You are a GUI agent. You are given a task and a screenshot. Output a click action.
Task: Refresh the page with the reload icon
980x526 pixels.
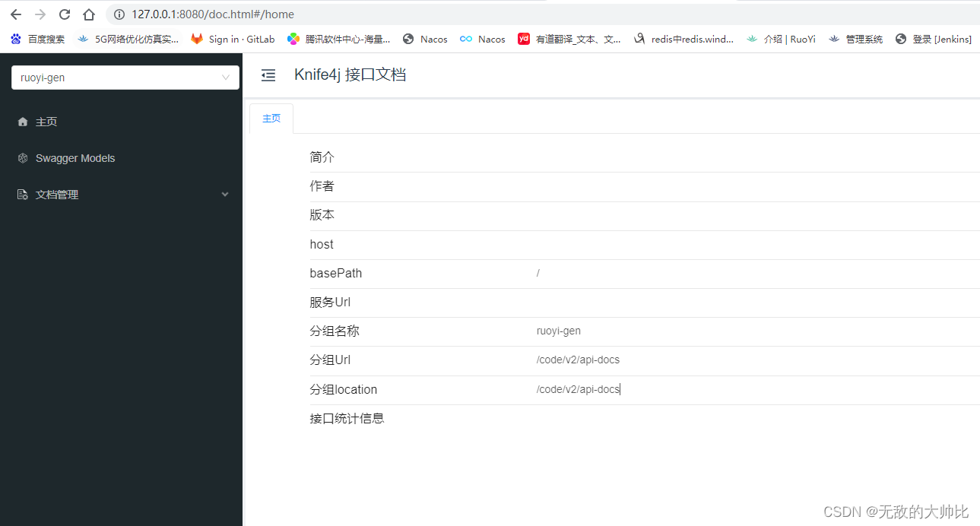pos(64,14)
